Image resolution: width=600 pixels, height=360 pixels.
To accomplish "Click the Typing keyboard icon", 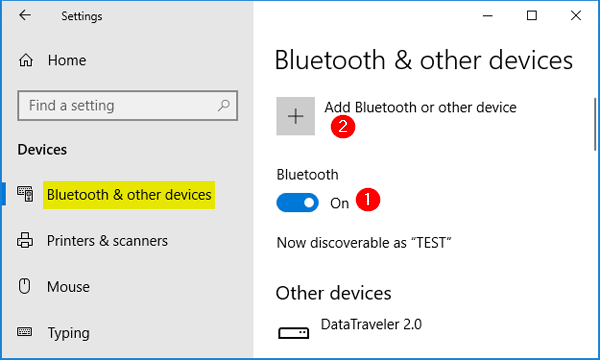I will point(24,331).
